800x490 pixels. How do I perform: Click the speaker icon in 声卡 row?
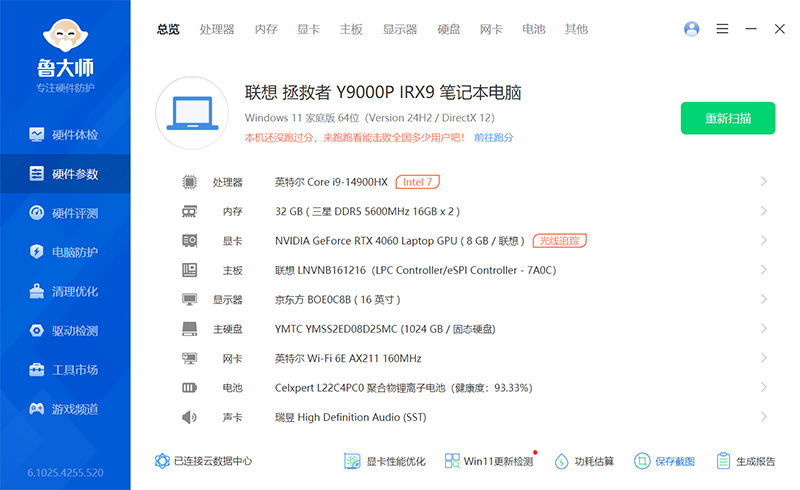click(189, 417)
